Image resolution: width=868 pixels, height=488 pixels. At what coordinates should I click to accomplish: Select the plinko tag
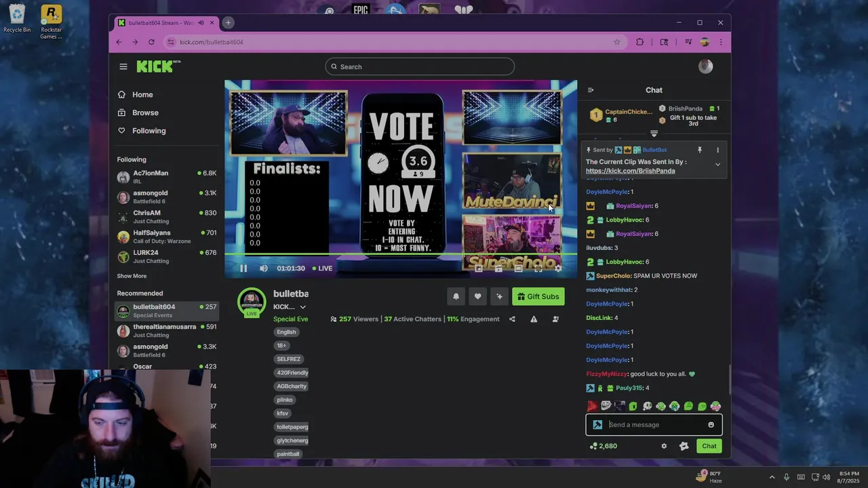(x=285, y=400)
